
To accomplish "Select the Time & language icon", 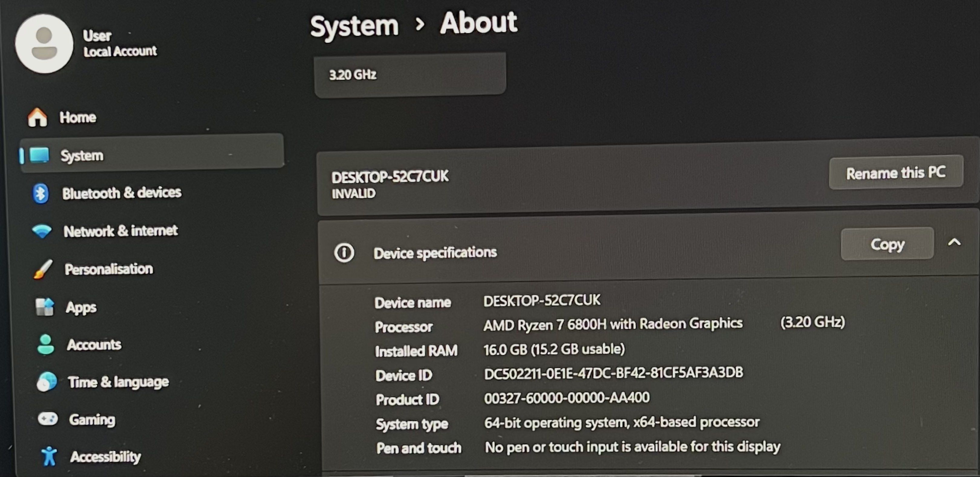I will point(46,382).
